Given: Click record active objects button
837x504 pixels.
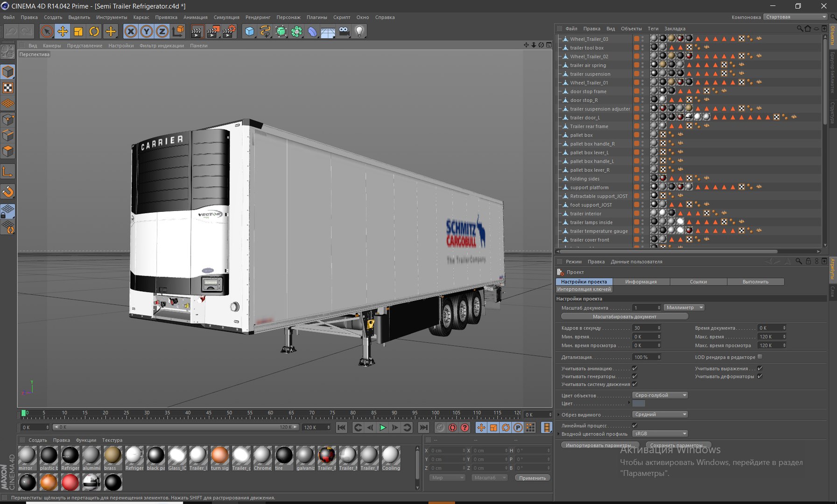Looking at the screenshot, I should [x=440, y=427].
